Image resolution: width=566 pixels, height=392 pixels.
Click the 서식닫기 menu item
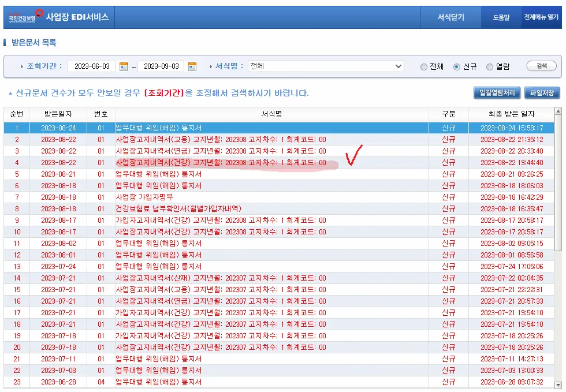(450, 17)
